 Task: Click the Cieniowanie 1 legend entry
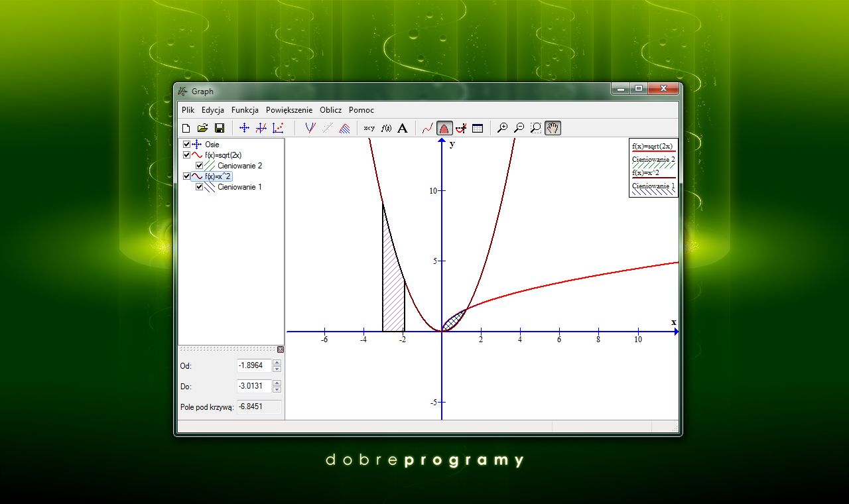point(653,187)
